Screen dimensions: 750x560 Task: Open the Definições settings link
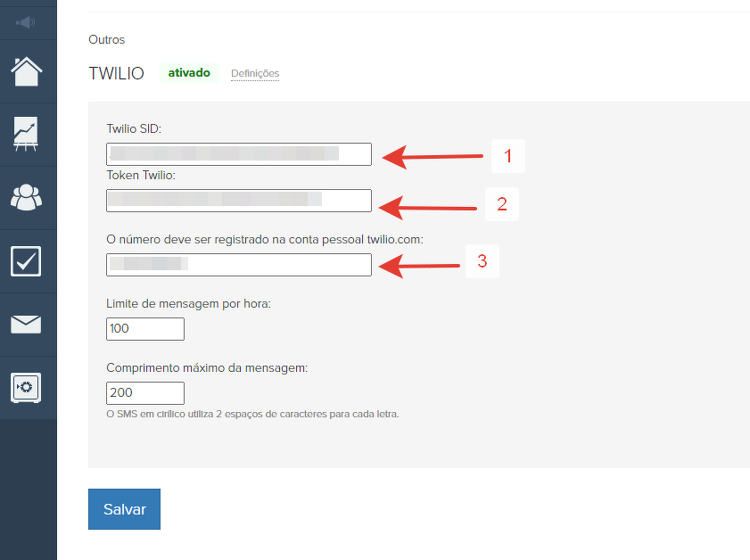tap(255, 73)
